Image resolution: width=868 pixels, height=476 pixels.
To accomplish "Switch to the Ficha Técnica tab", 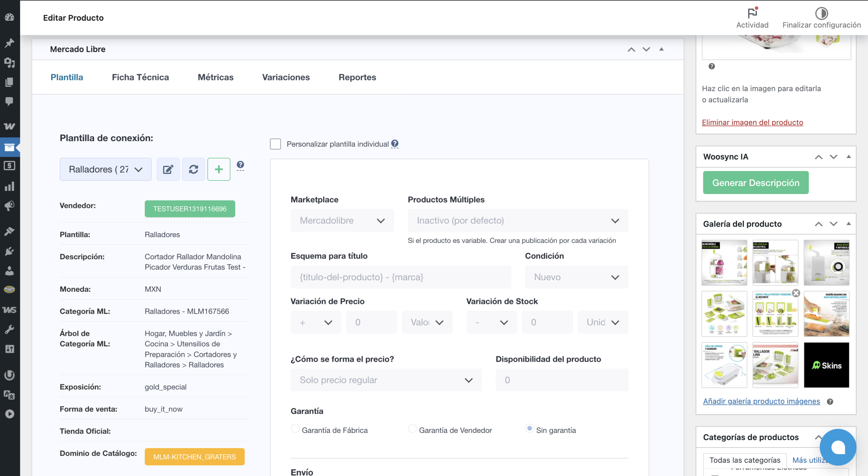I will pos(140,77).
